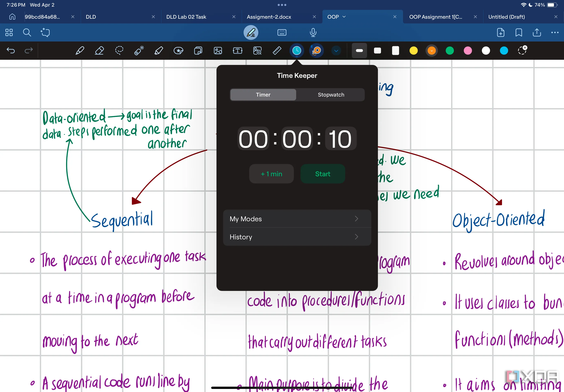Add one minute with +1 min
The height and width of the screenshot is (392, 564).
[271, 174]
